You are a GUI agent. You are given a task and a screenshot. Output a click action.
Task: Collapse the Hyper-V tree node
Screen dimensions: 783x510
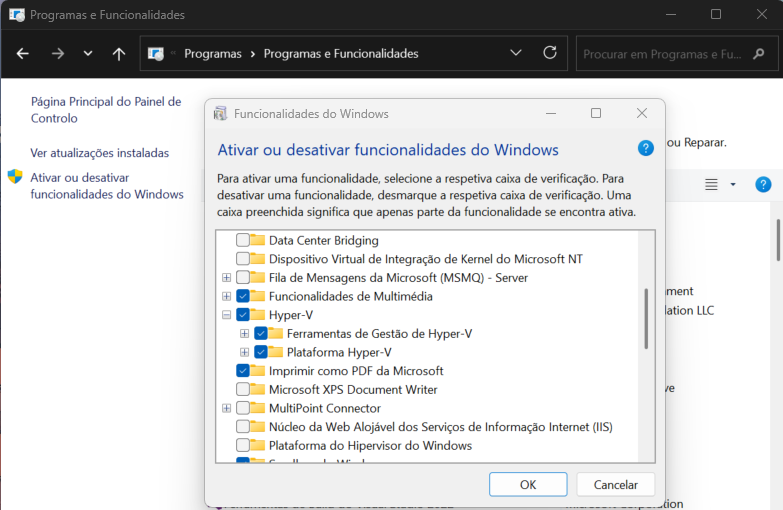click(x=227, y=315)
